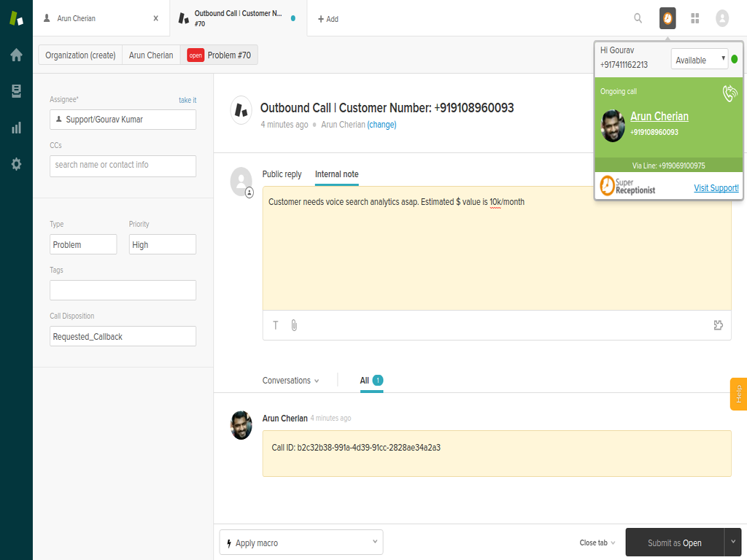
Task: Open the Priority dropdown set to High
Action: (x=162, y=245)
